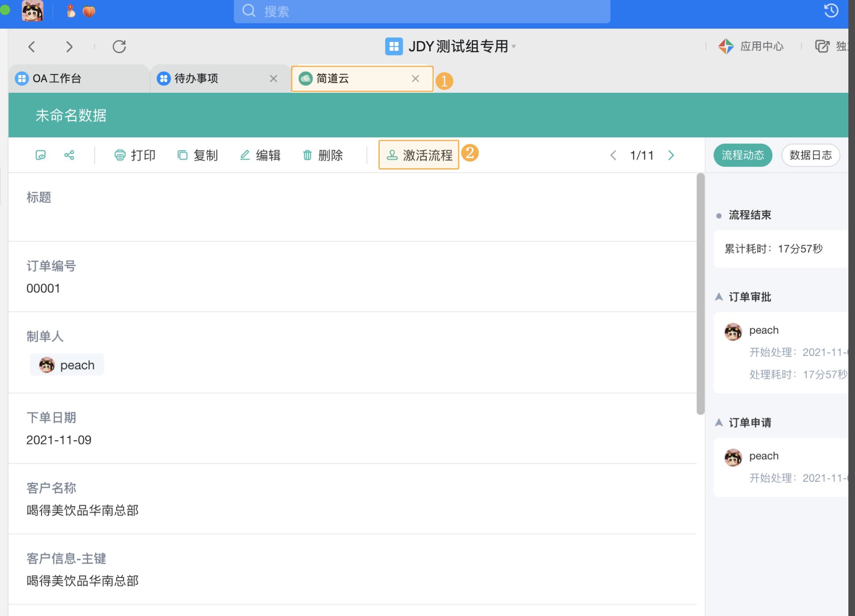Click the share icon in toolbar

click(69, 155)
